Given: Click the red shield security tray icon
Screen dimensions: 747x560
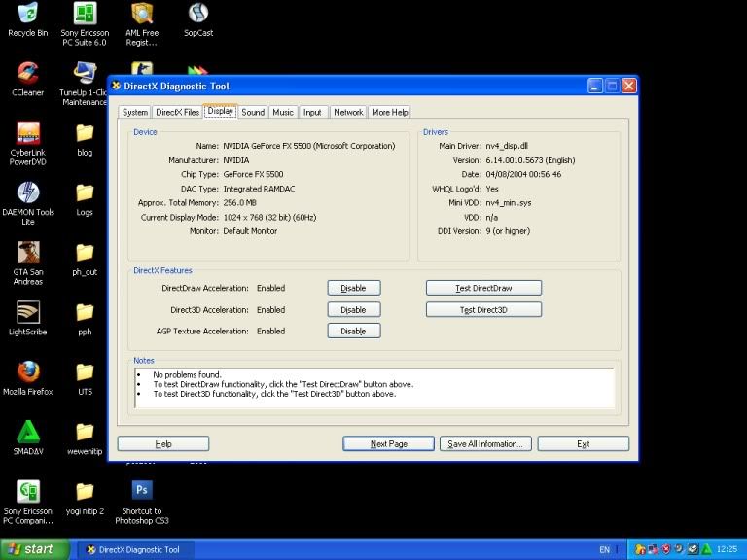Looking at the screenshot, I should (x=666, y=549).
